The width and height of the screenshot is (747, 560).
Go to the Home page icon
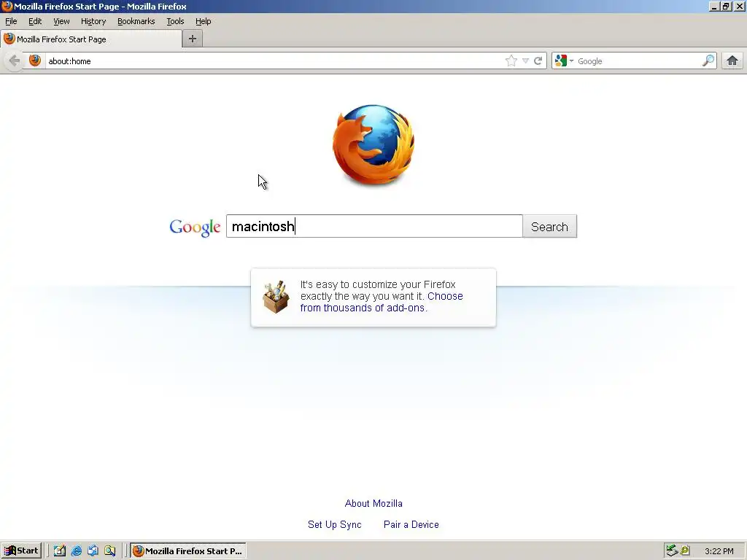pos(732,61)
